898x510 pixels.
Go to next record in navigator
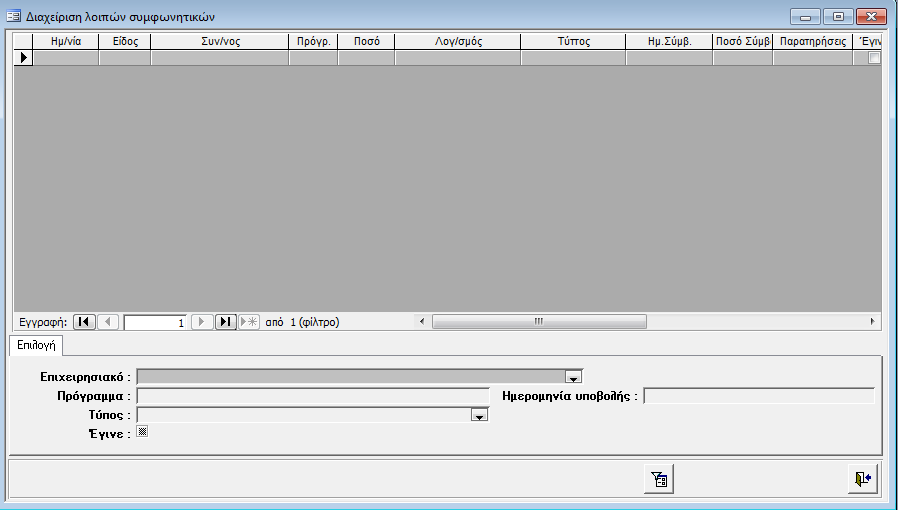click(201, 322)
